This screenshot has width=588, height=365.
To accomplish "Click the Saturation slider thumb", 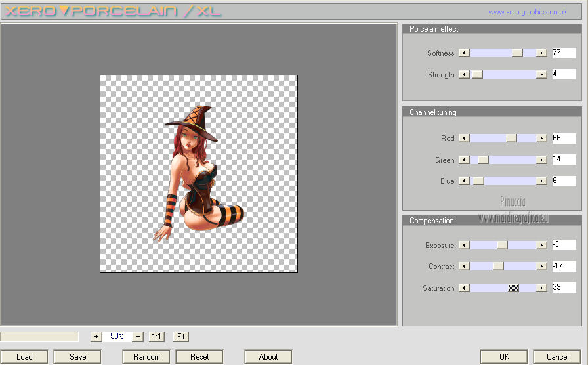I will point(514,288).
